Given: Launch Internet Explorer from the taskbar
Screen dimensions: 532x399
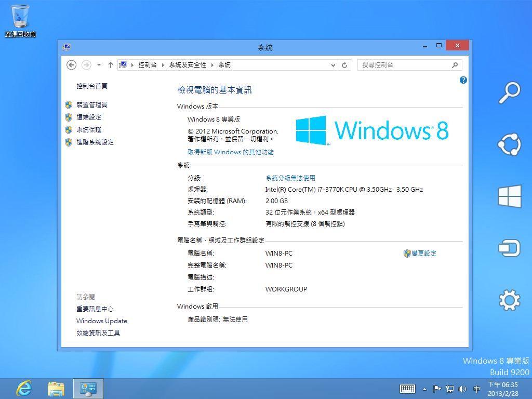Looking at the screenshot, I should tap(24, 389).
